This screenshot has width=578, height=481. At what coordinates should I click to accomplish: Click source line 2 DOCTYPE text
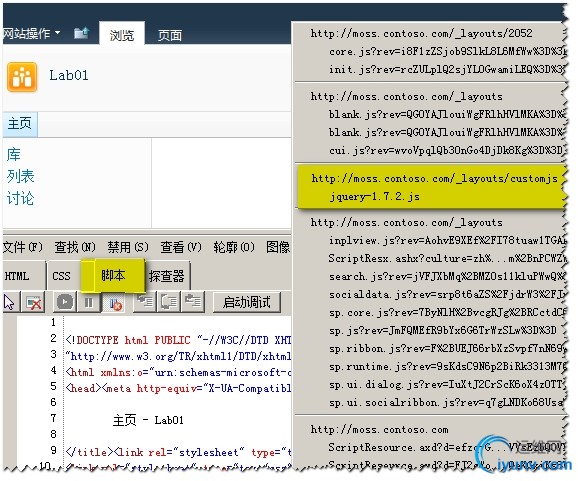(178, 340)
